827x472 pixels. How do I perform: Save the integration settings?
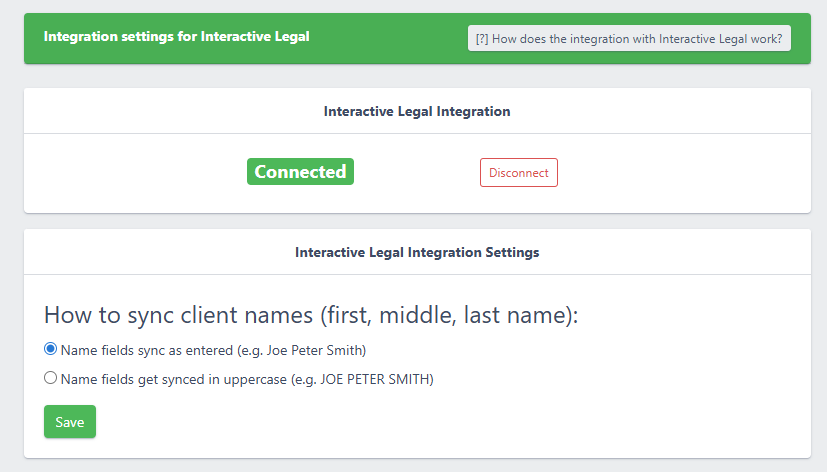point(70,421)
